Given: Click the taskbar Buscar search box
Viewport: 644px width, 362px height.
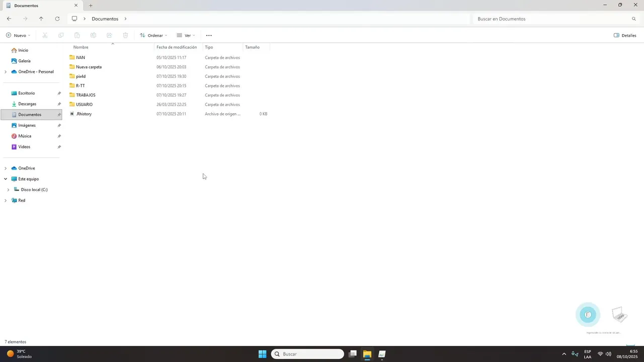Looking at the screenshot, I should coord(307,354).
